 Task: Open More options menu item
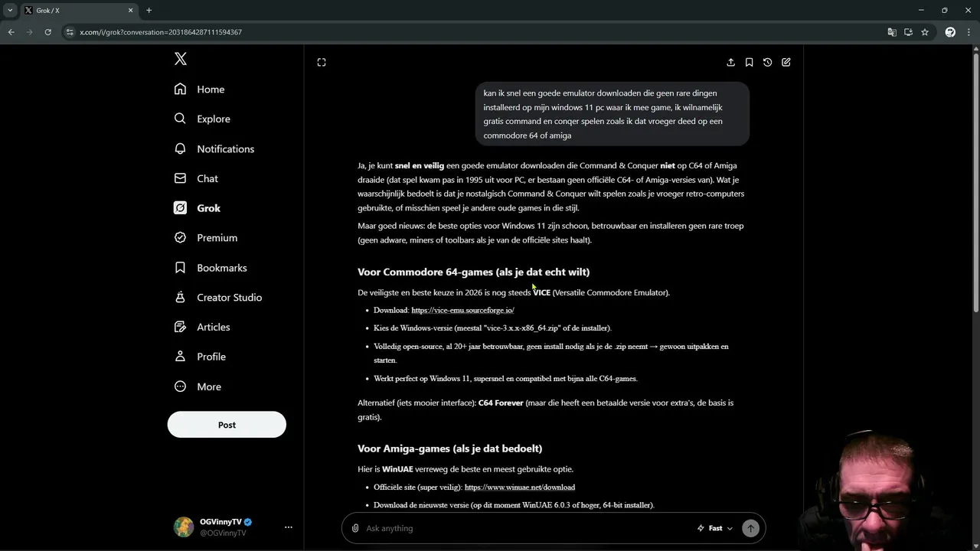click(x=198, y=386)
